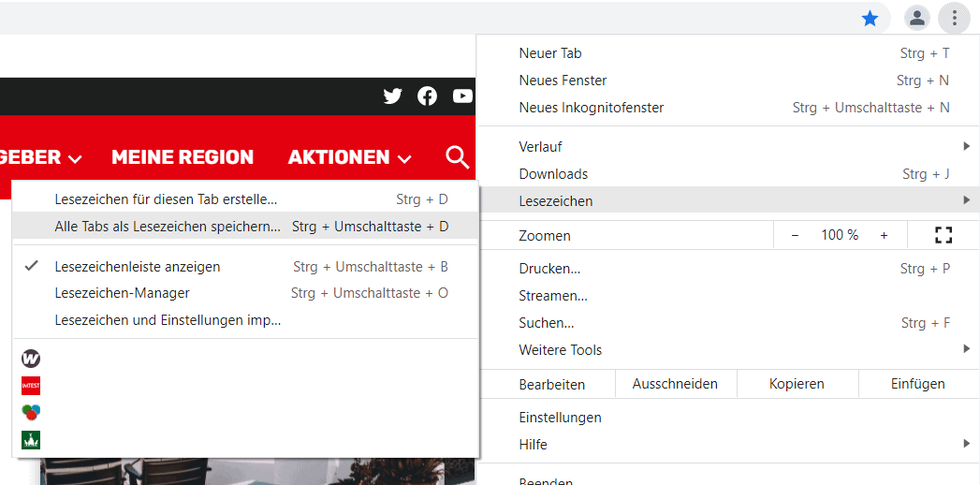Open the user profile avatar icon
Image resolution: width=980 pixels, height=485 pixels.
[x=917, y=19]
